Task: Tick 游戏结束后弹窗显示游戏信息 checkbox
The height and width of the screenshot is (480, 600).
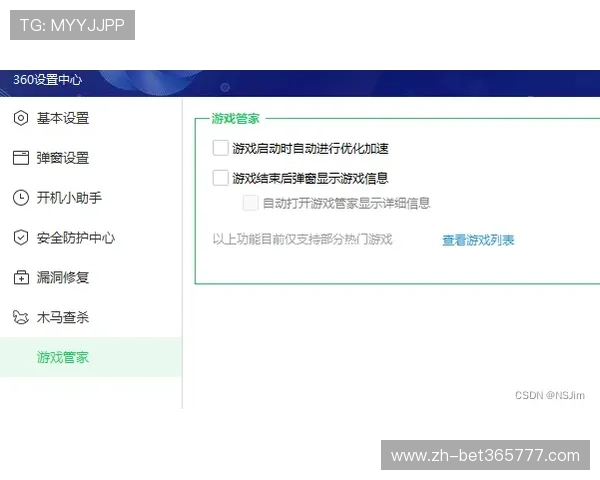Action: tap(220, 178)
